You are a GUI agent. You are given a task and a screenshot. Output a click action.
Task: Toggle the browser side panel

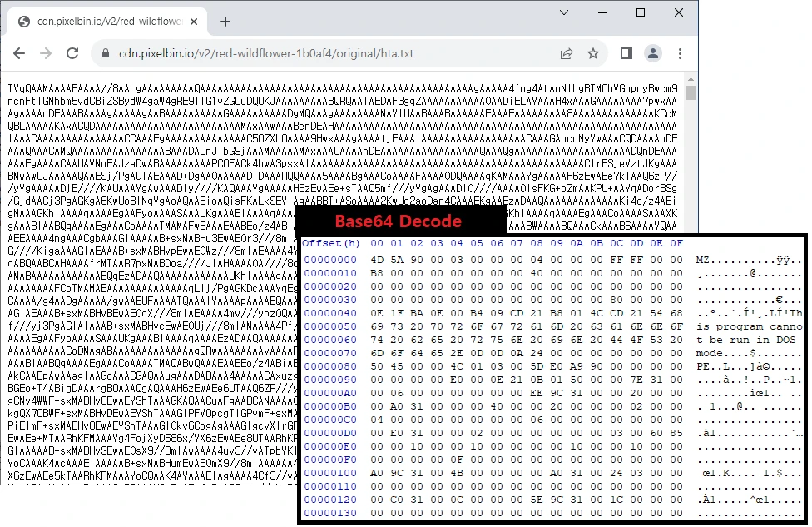[626, 53]
